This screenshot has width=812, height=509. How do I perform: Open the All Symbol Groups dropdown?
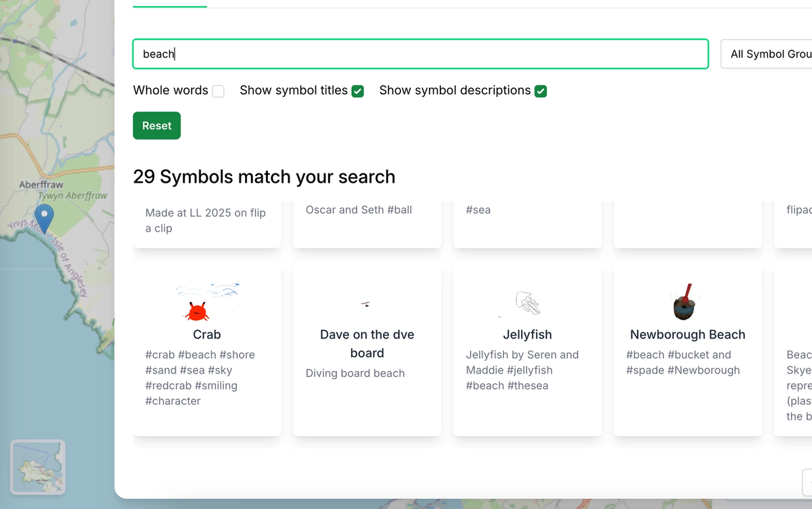pyautogui.click(x=766, y=54)
